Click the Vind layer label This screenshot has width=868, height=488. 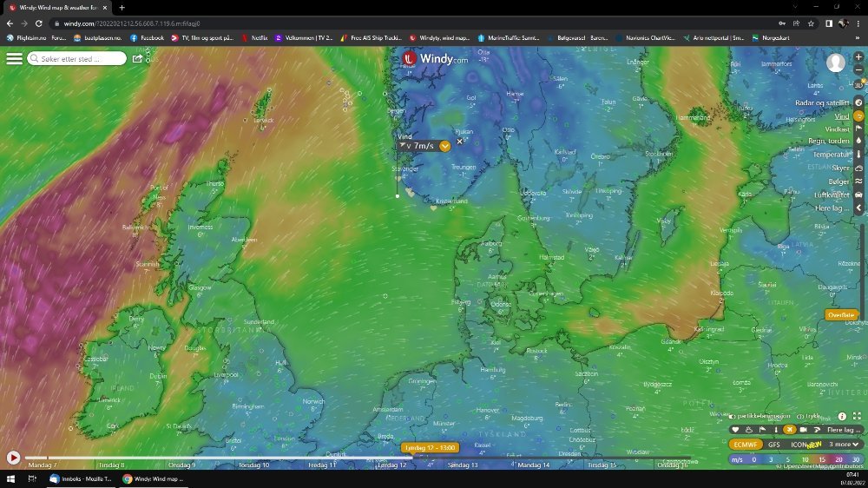coord(842,116)
